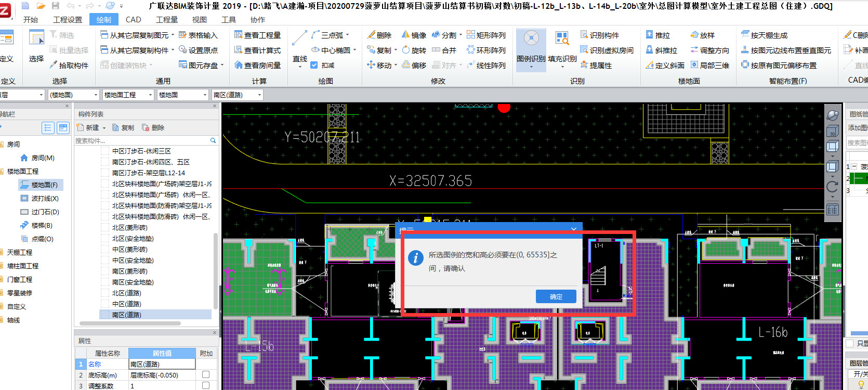868x390 pixels.
Task: Click the 删除 delete tool in ribbon
Action: point(379,35)
